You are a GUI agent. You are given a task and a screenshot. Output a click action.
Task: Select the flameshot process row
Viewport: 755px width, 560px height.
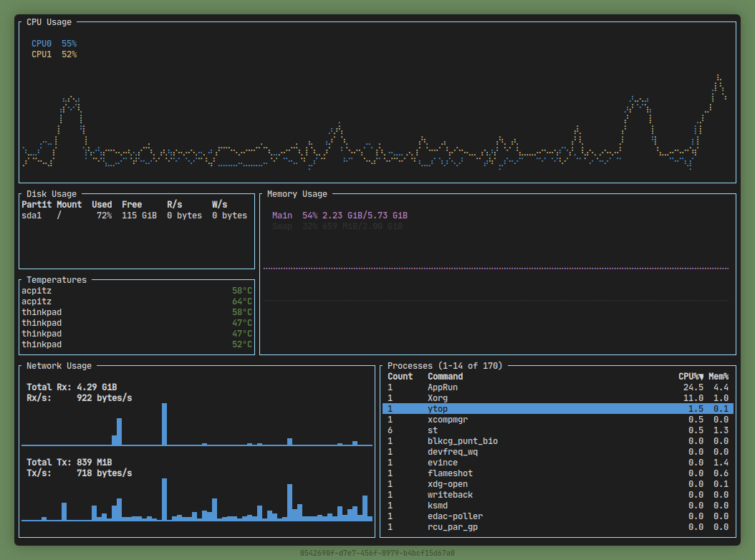pos(450,473)
